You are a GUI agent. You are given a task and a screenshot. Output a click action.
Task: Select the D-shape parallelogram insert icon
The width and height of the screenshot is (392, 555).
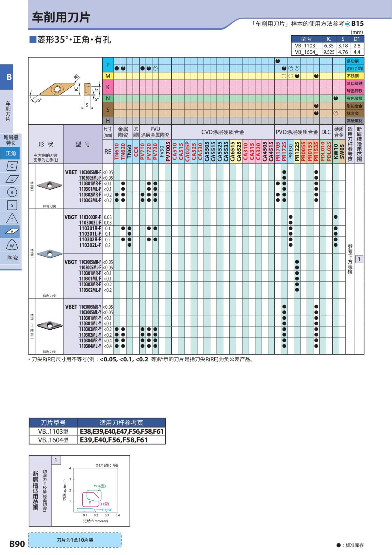point(12,179)
